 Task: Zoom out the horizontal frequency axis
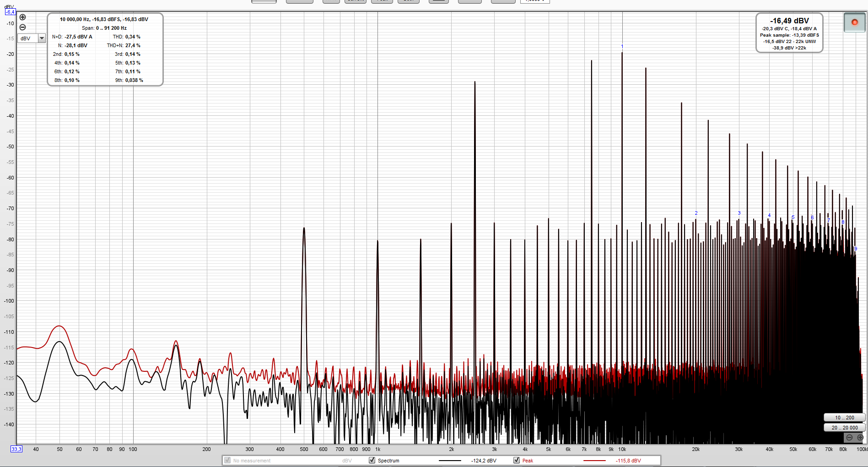tap(849, 438)
